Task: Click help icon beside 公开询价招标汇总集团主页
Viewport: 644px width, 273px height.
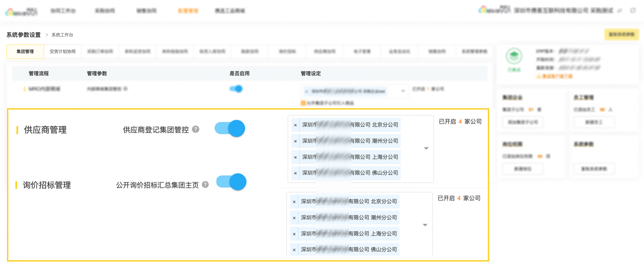Action: (205, 185)
